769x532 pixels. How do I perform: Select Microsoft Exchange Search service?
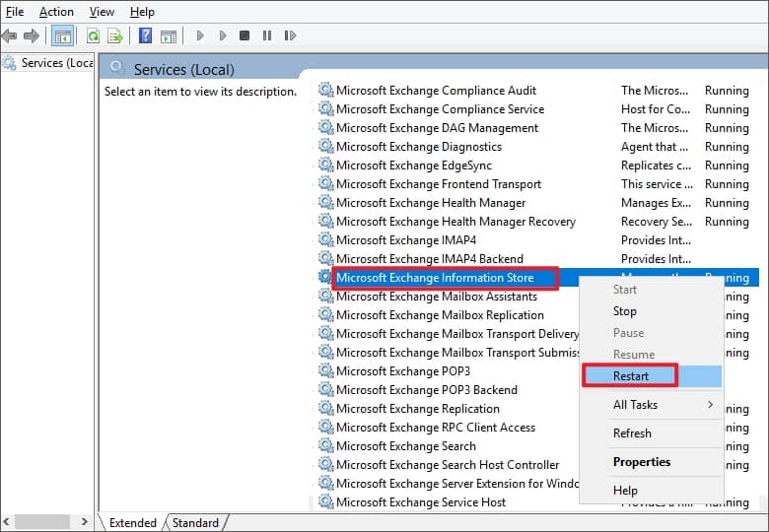pyautogui.click(x=406, y=445)
